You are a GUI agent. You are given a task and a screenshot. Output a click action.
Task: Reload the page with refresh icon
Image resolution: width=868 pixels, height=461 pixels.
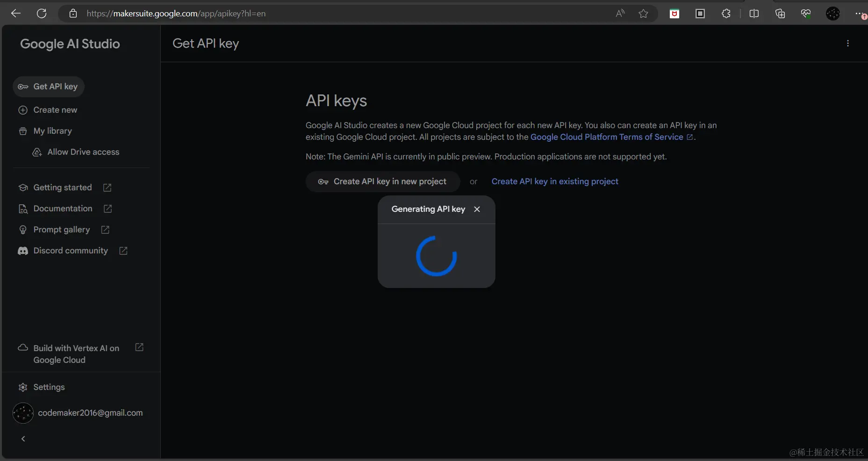pos(42,14)
